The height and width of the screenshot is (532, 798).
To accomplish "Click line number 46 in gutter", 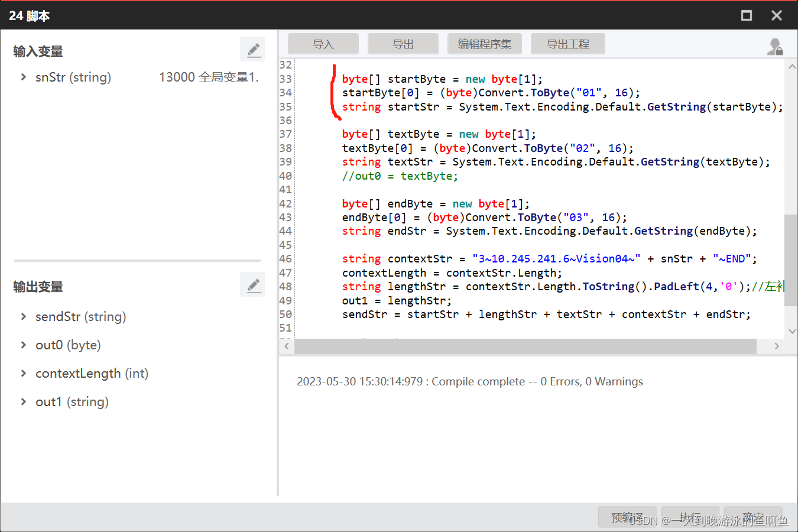I will tap(286, 259).
